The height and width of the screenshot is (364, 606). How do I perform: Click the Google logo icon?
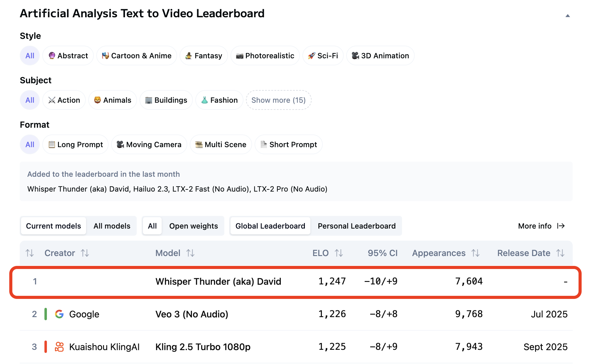click(x=59, y=314)
